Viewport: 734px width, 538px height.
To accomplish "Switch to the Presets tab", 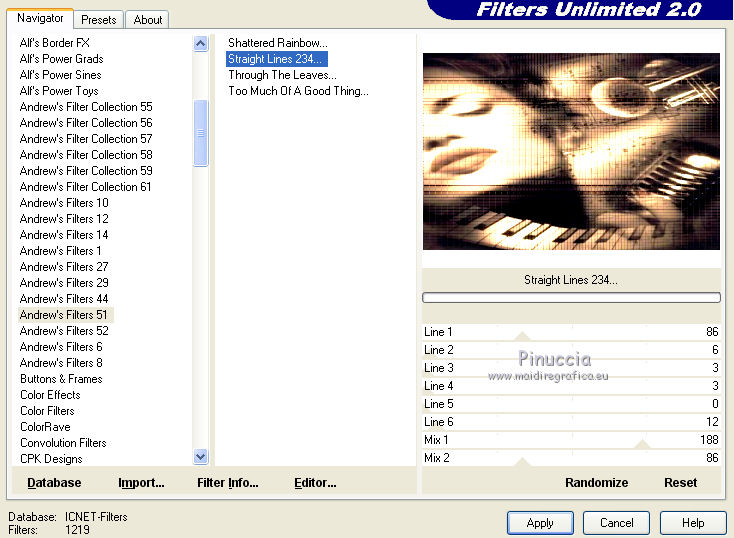I will point(98,20).
